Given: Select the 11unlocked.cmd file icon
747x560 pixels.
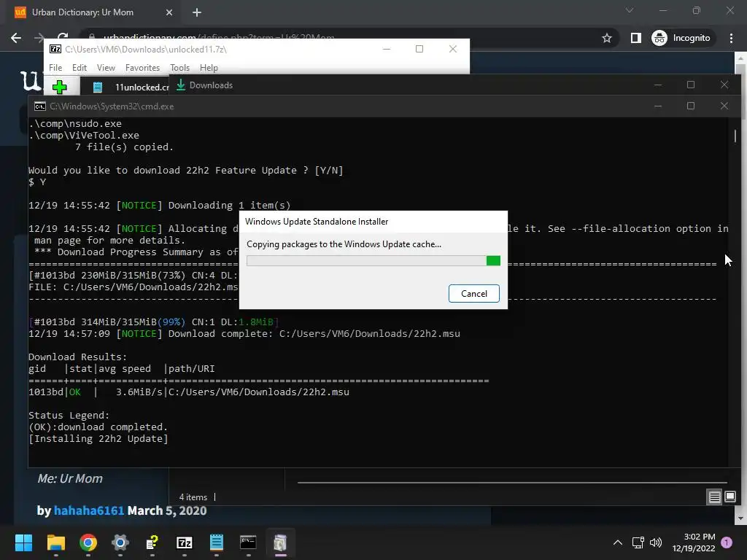Looking at the screenshot, I should (98, 87).
